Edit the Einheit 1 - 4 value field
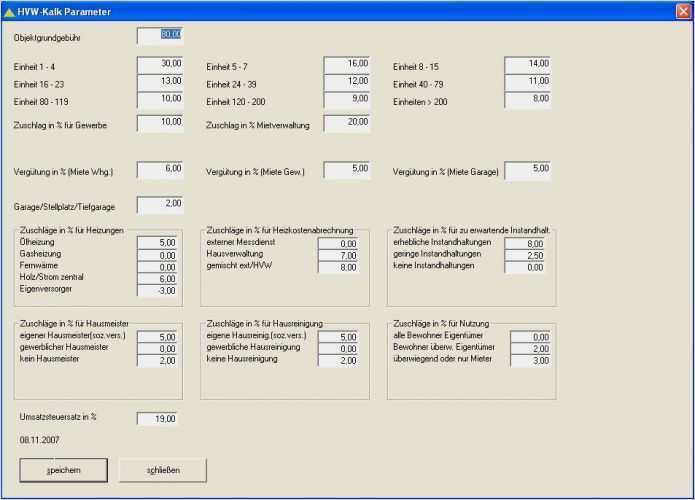Screen dimensions: 695x500 pos(160,65)
